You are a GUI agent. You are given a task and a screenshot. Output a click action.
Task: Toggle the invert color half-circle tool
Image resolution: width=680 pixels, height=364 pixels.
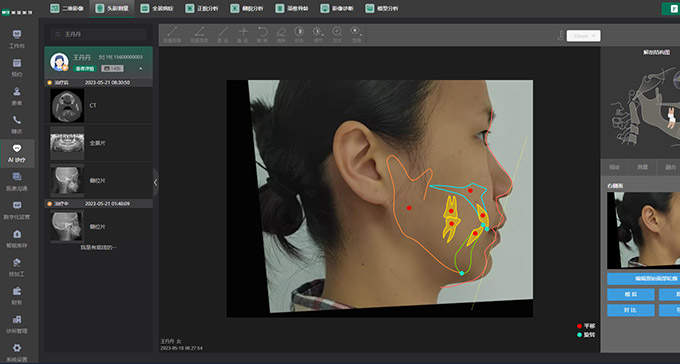pyautogui.click(x=299, y=34)
